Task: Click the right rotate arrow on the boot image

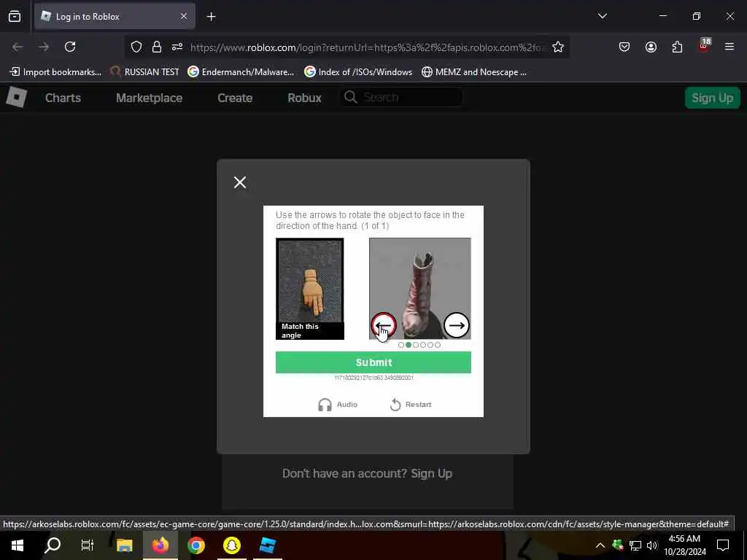Action: point(457,325)
